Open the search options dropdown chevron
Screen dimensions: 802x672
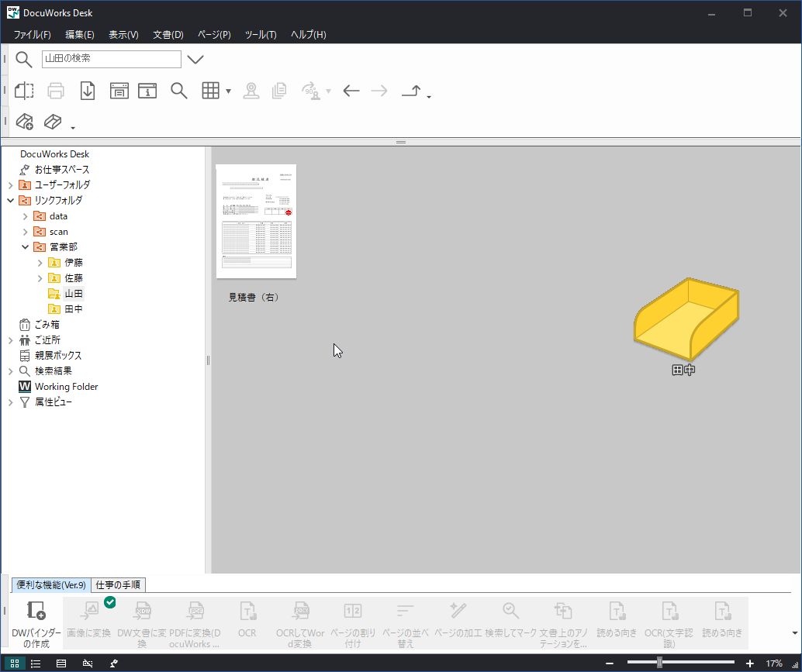click(195, 59)
